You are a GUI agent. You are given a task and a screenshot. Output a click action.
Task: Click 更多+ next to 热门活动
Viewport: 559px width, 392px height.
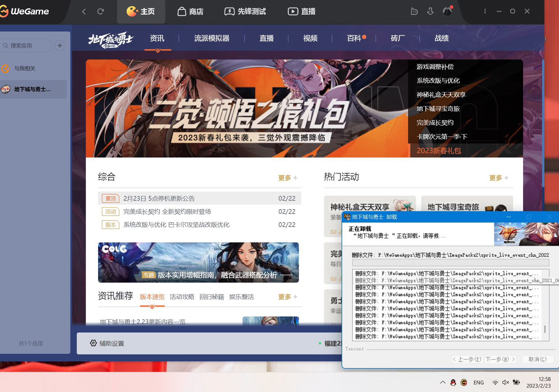point(499,178)
